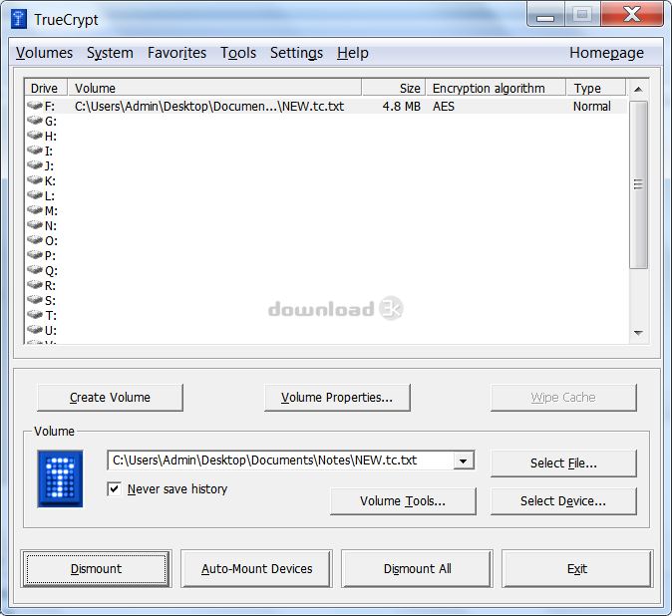Open the Favorites menu
The height and width of the screenshot is (616, 672).
click(x=176, y=53)
